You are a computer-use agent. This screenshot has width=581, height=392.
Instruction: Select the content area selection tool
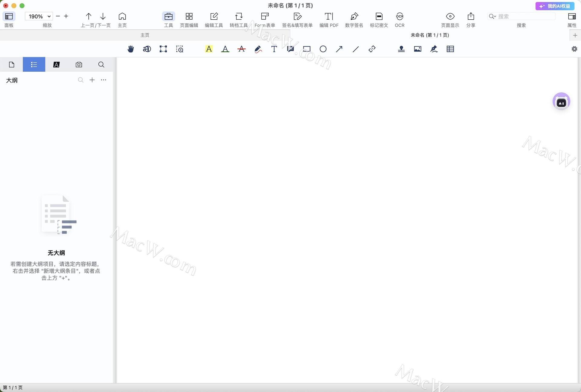pos(163,49)
